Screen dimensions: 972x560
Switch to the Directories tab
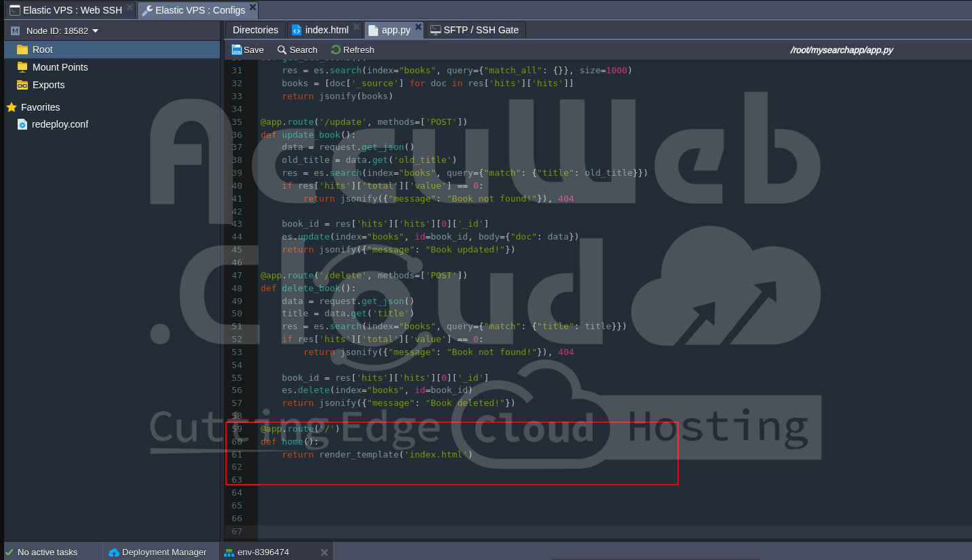[255, 30]
